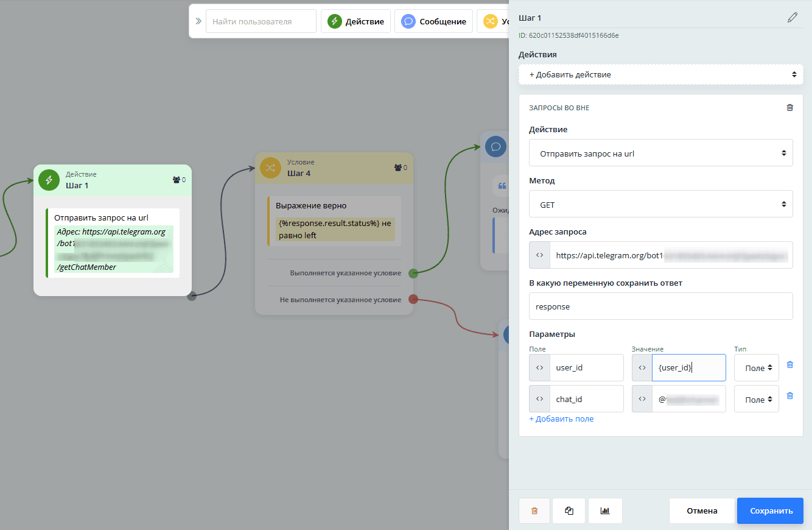
Task: Click the red delete step button at bottom
Action: pos(534,511)
